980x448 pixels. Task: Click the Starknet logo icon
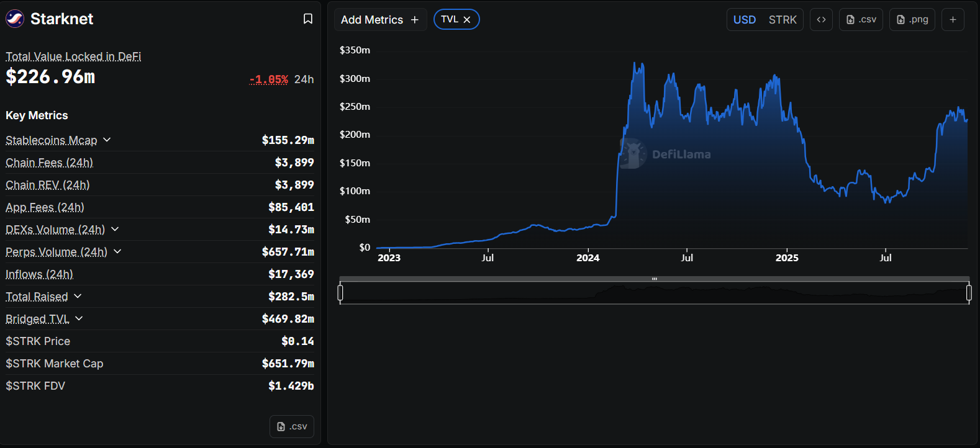click(15, 19)
